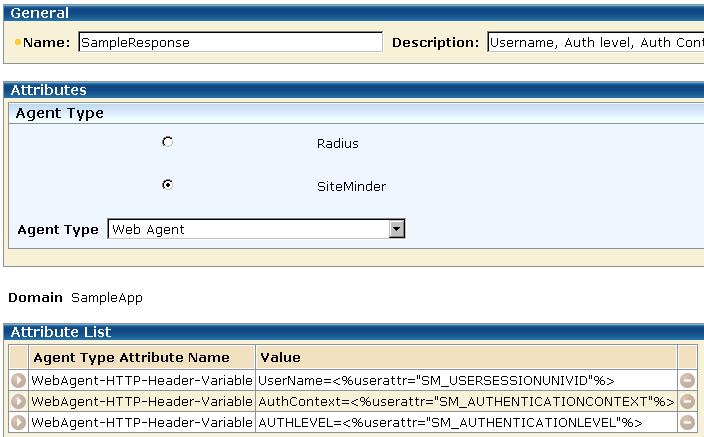Click into the Description text field
The height and width of the screenshot is (437, 704).
click(x=595, y=42)
